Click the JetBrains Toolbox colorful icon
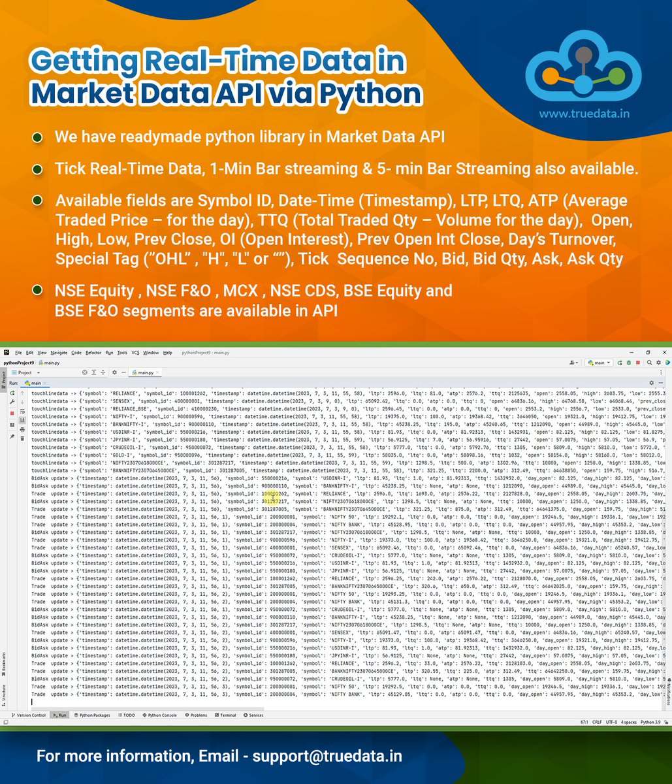 pos(667,363)
